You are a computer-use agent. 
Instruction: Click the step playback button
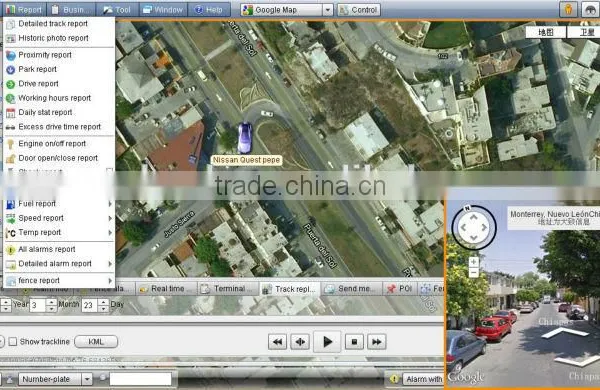pos(300,342)
